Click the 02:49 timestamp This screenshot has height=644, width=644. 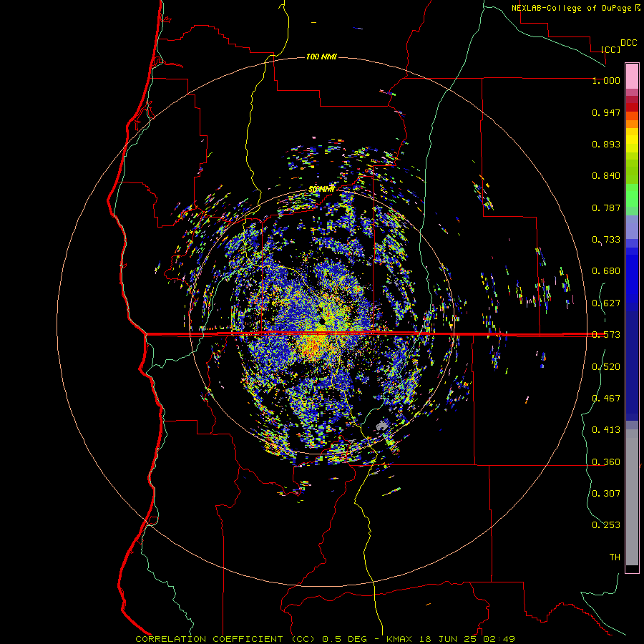point(498,639)
